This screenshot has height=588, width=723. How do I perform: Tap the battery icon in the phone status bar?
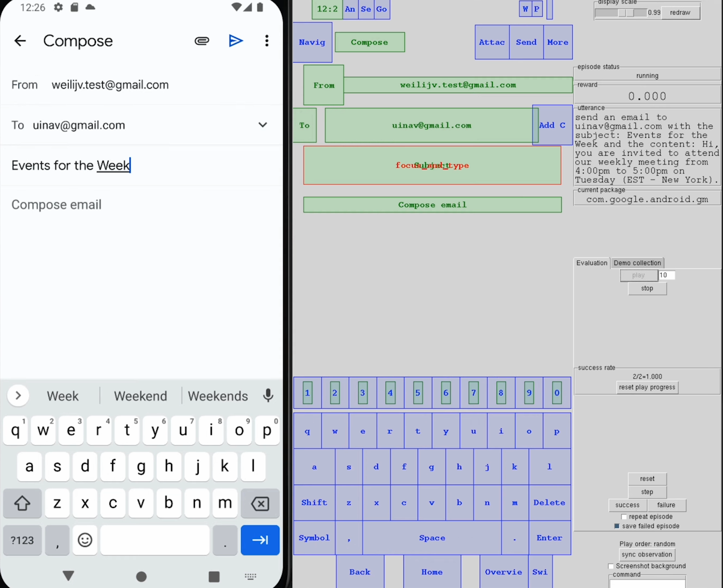coord(260,7)
